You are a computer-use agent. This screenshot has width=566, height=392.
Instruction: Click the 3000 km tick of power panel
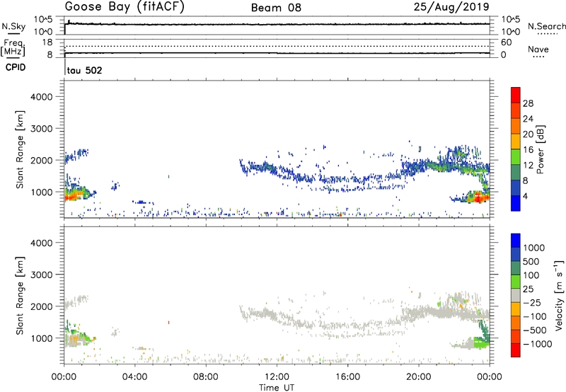(41, 129)
